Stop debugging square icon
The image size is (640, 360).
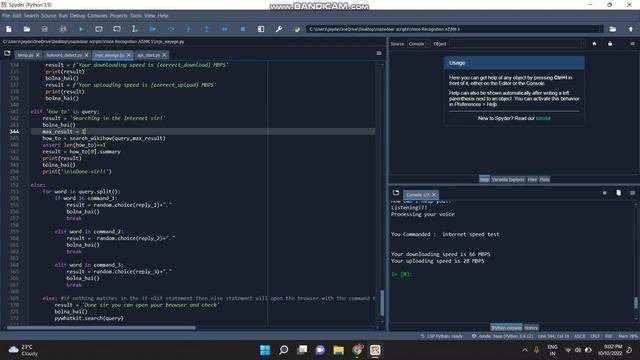point(243,29)
